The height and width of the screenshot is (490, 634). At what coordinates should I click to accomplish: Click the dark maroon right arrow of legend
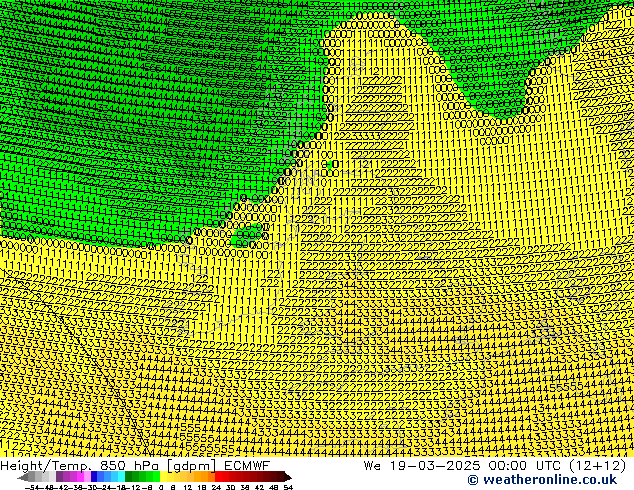coord(288,477)
